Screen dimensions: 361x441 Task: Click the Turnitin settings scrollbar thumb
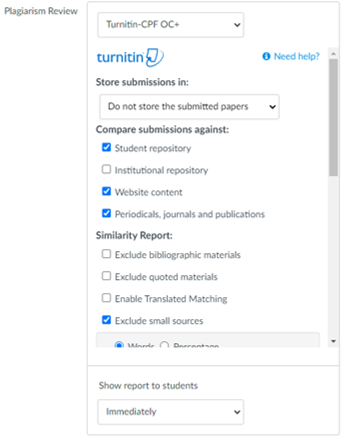[x=333, y=117]
